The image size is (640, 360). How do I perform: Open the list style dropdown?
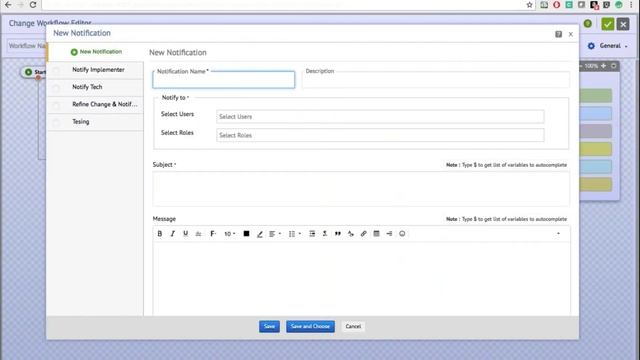click(294, 234)
